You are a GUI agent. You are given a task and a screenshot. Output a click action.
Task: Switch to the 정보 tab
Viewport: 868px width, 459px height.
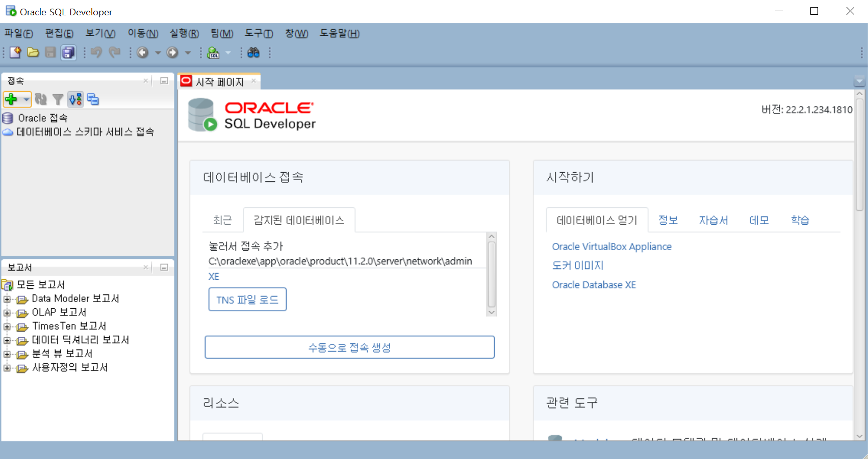tap(668, 220)
